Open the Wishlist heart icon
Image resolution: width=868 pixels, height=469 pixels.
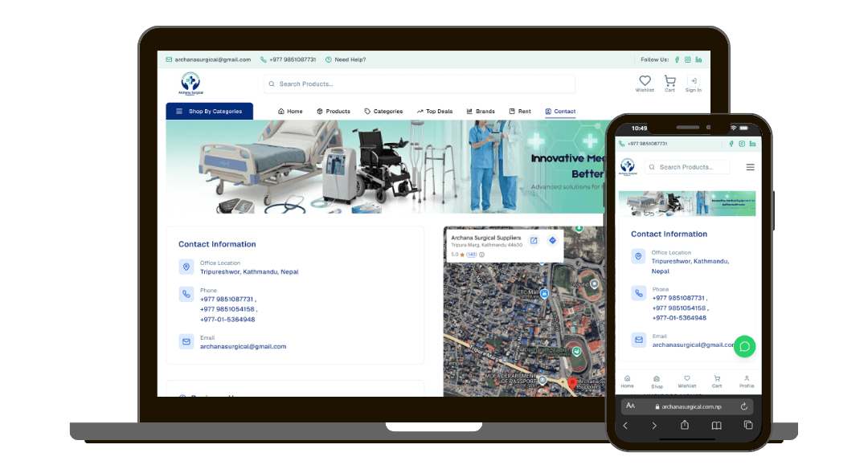click(x=645, y=80)
